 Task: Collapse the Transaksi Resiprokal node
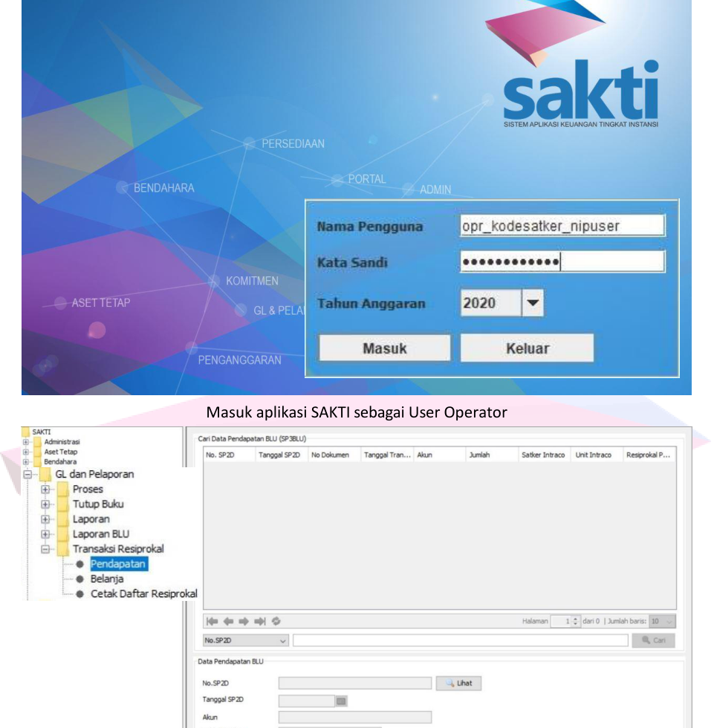pyautogui.click(x=45, y=550)
